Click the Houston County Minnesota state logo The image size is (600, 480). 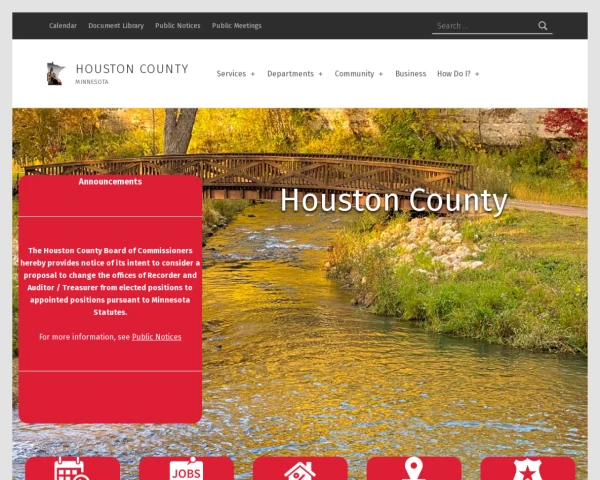55,73
